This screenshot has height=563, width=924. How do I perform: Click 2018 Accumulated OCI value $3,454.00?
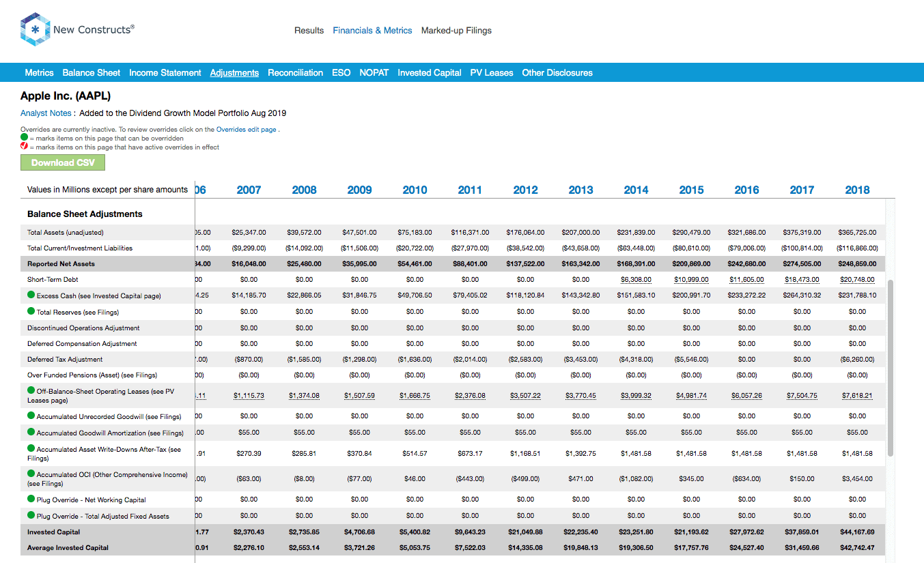click(x=857, y=479)
